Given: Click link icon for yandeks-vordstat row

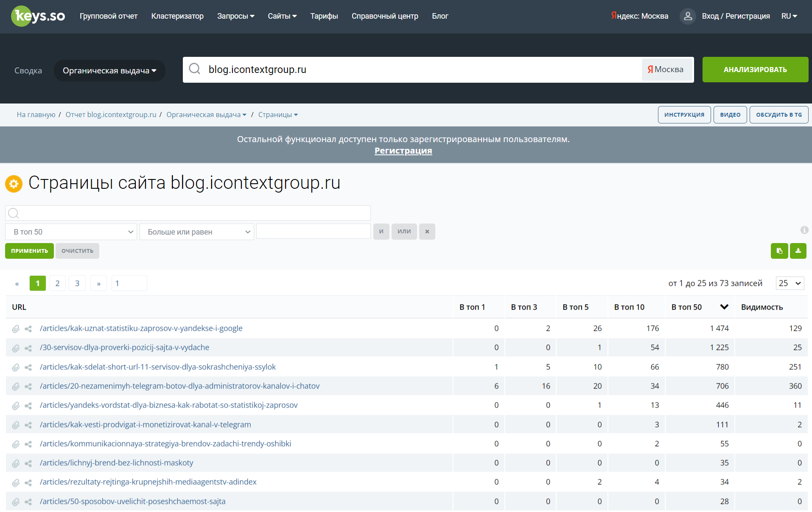Looking at the screenshot, I should [16, 406].
